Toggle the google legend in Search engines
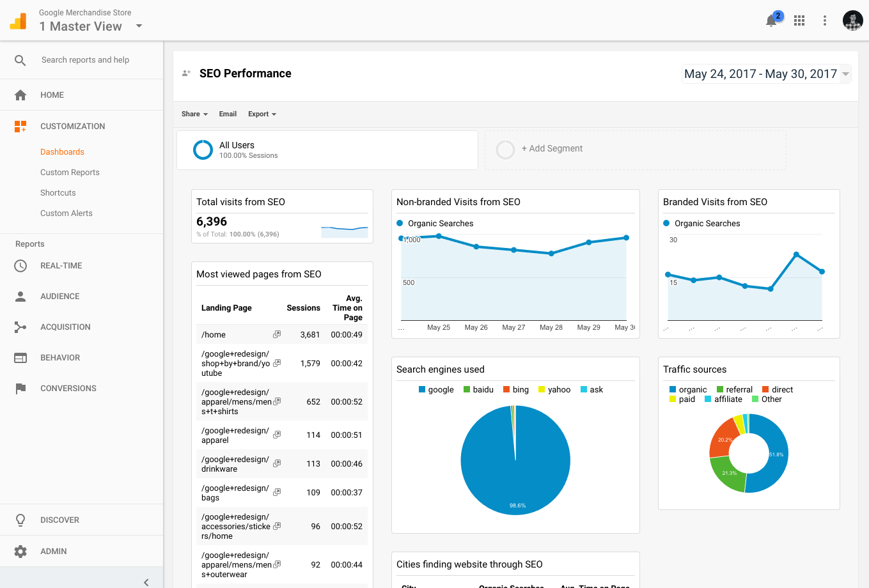 (436, 390)
